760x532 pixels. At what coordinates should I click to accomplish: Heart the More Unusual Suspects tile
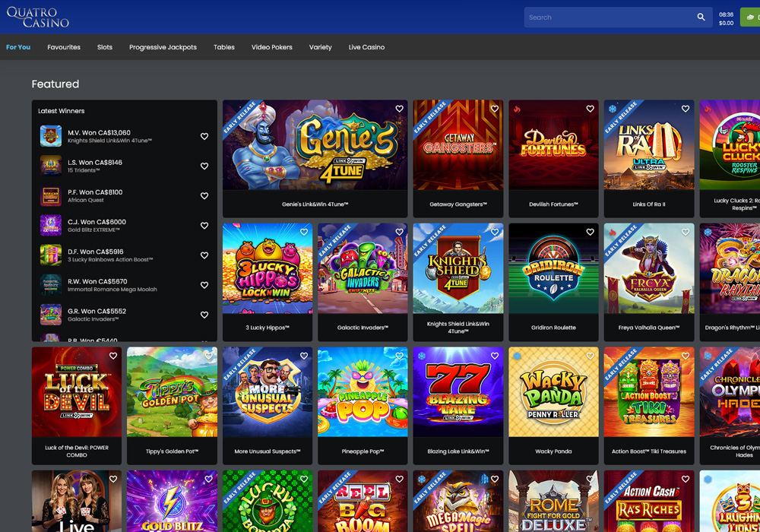[304, 356]
